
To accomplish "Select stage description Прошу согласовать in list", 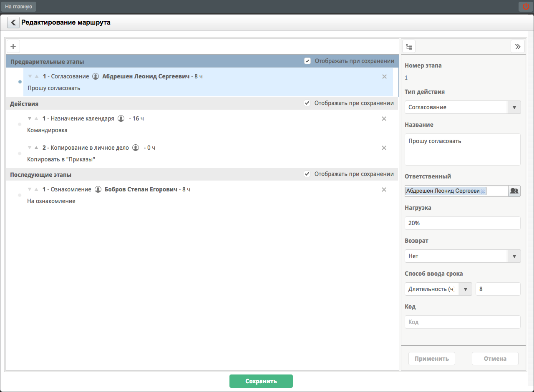I will click(x=54, y=88).
